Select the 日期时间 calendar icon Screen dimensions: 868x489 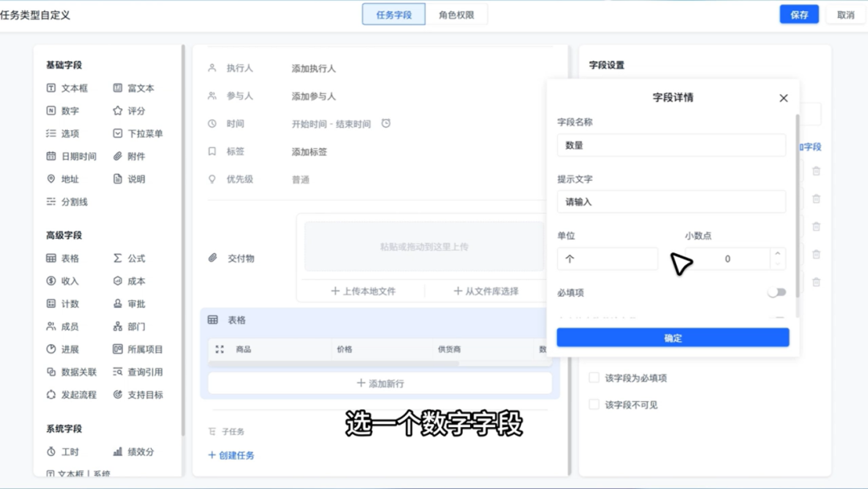tap(51, 156)
